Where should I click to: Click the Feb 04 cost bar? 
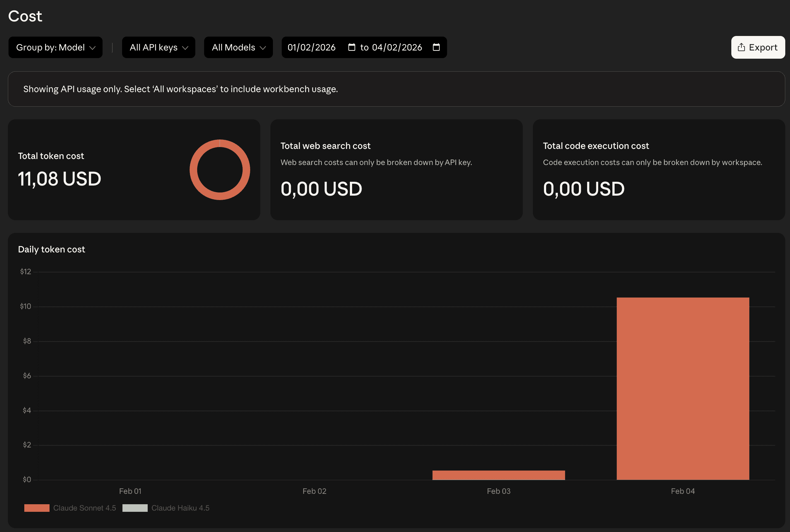(x=682, y=388)
